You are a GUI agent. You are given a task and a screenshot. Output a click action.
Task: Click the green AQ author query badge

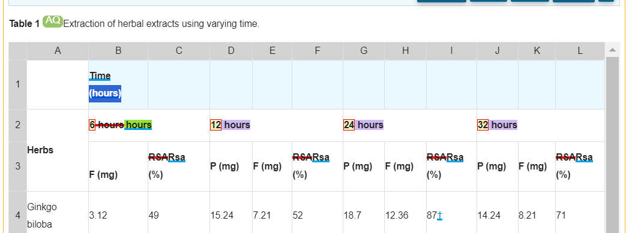tap(53, 22)
